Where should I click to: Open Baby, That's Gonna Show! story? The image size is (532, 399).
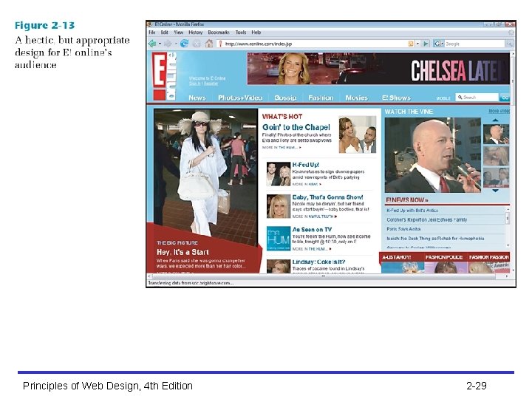(328, 197)
